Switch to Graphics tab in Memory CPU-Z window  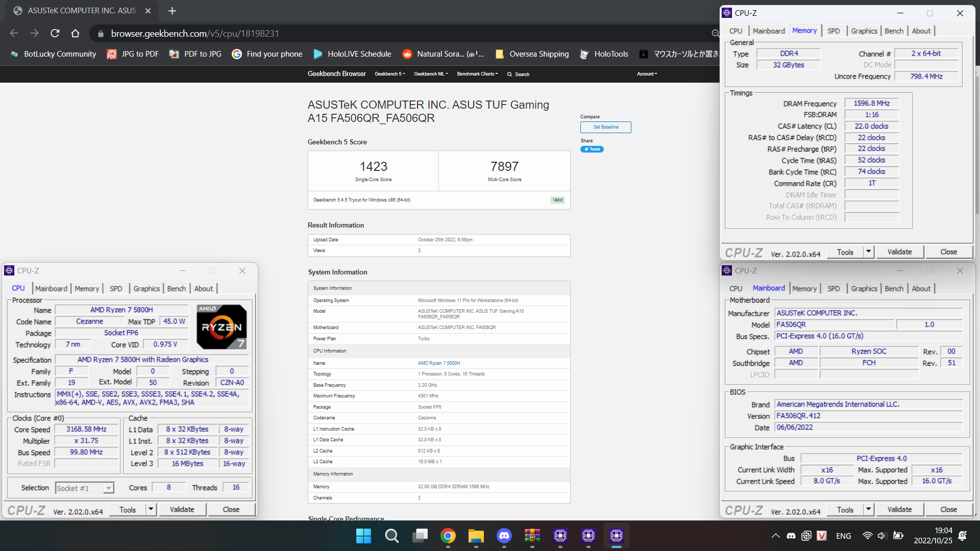pos(864,31)
